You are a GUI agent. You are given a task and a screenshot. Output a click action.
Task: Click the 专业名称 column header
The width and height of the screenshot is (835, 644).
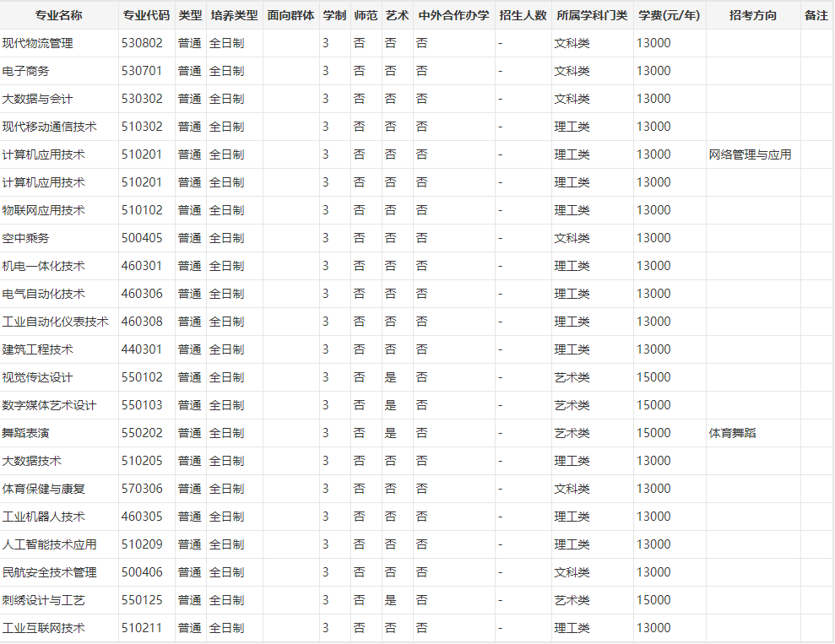click(59, 16)
